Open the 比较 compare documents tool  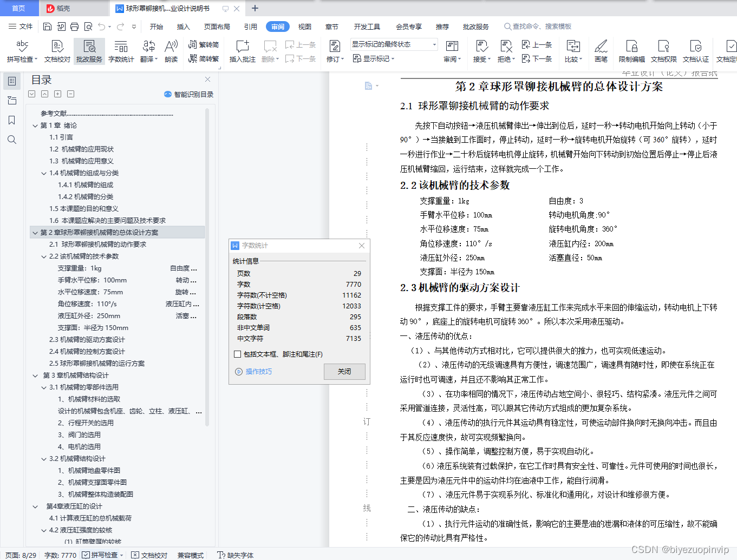(x=573, y=51)
